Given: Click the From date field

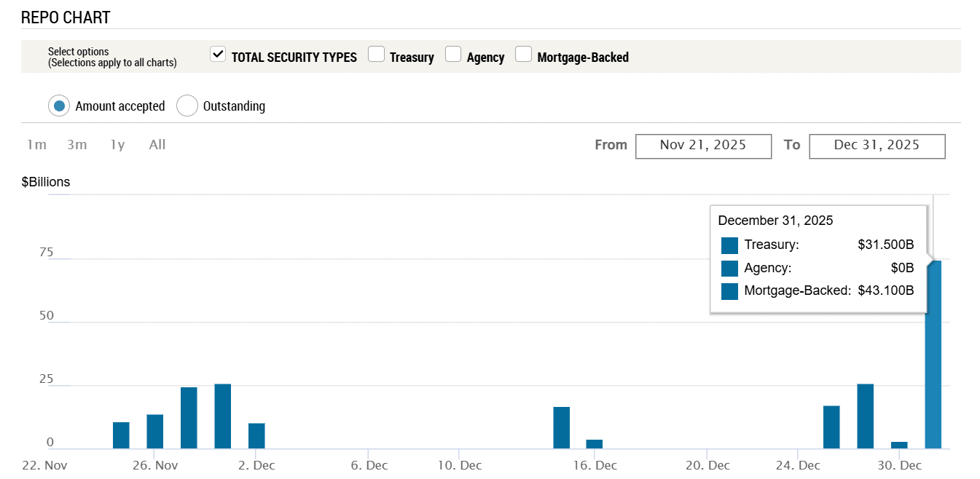Looking at the screenshot, I should pos(703,146).
